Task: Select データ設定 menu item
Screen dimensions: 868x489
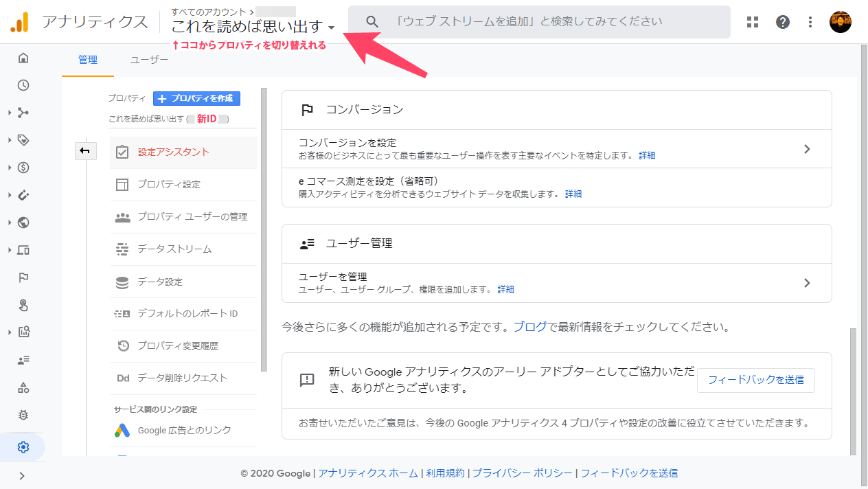Action: click(x=183, y=282)
